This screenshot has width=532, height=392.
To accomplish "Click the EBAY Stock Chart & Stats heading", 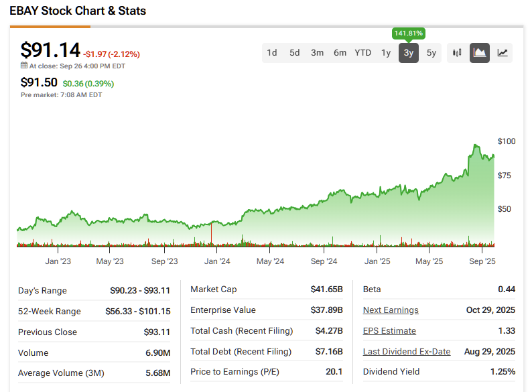I will coord(78,11).
